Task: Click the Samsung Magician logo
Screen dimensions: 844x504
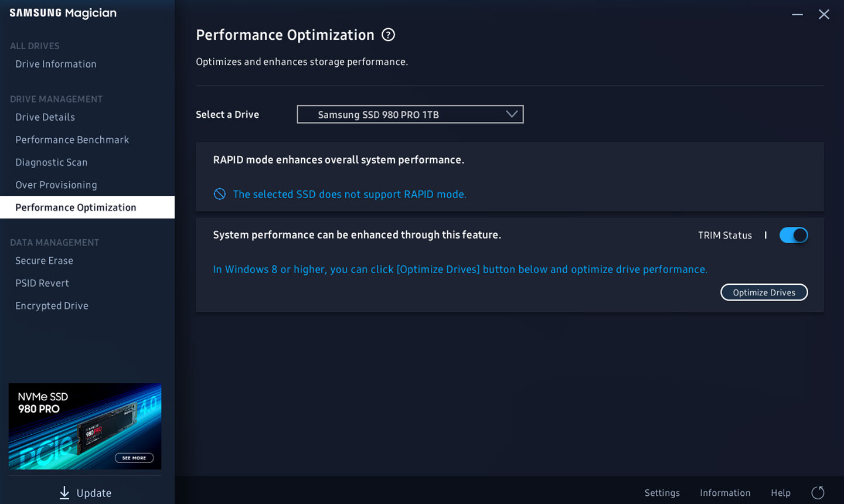Action: point(63,13)
